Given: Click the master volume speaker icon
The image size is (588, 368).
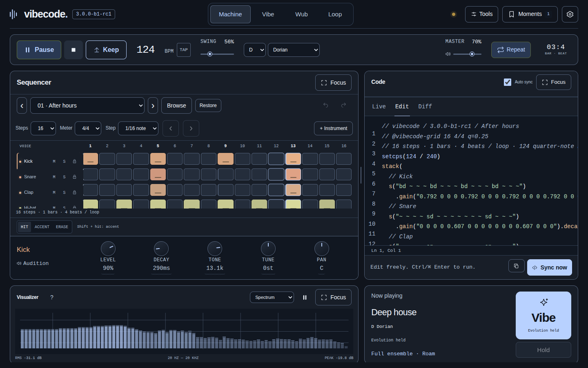Looking at the screenshot, I should [x=448, y=54].
